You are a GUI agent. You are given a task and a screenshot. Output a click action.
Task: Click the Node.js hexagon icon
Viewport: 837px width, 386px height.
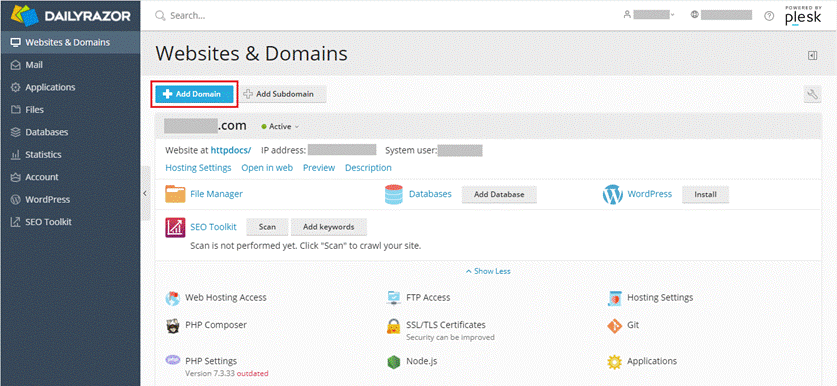pyautogui.click(x=393, y=362)
